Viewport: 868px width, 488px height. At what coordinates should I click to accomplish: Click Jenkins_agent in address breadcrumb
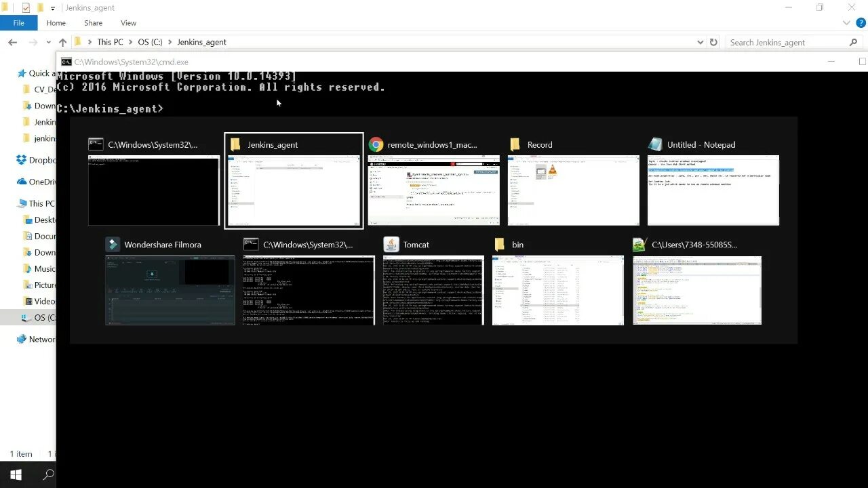click(x=202, y=42)
